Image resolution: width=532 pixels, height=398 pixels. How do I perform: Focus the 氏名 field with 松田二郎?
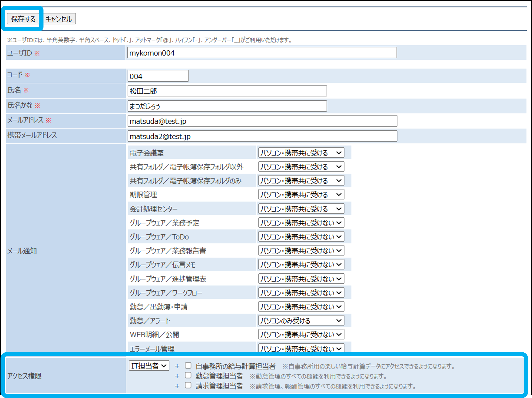click(x=227, y=91)
